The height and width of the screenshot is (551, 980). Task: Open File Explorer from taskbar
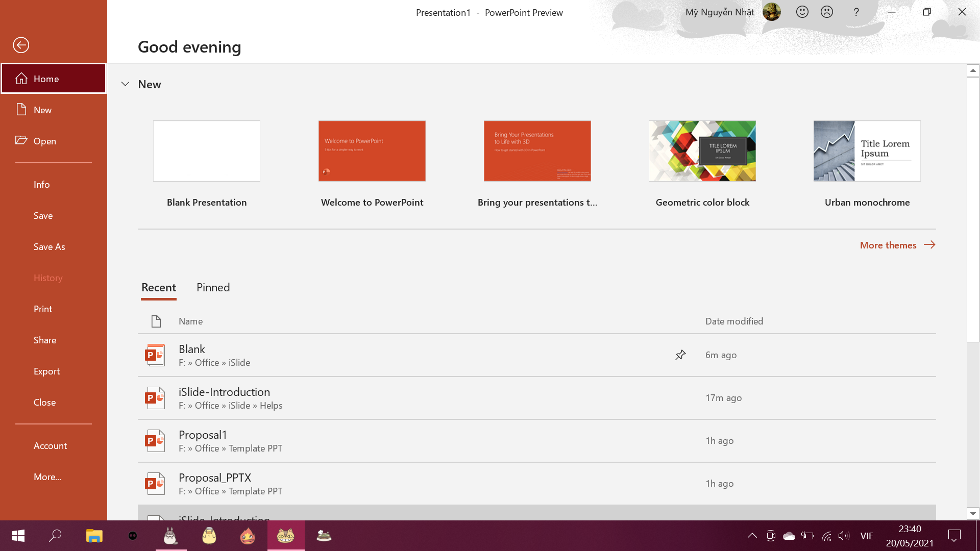(94, 536)
